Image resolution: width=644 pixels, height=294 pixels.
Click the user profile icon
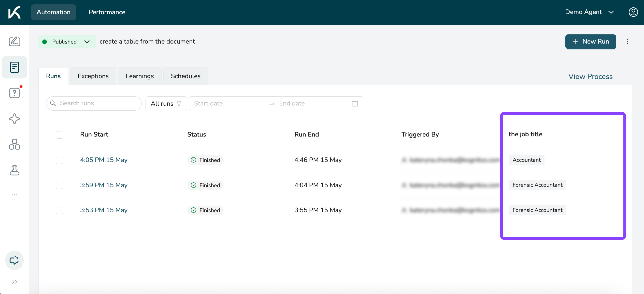pos(633,12)
